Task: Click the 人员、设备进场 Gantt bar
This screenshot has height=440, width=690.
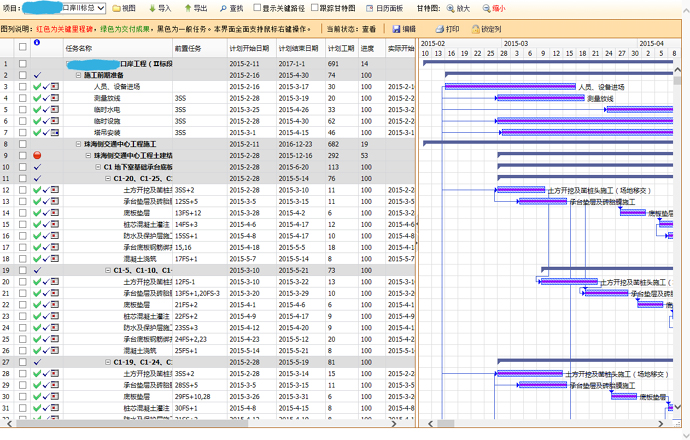Action: pyautogui.click(x=509, y=87)
